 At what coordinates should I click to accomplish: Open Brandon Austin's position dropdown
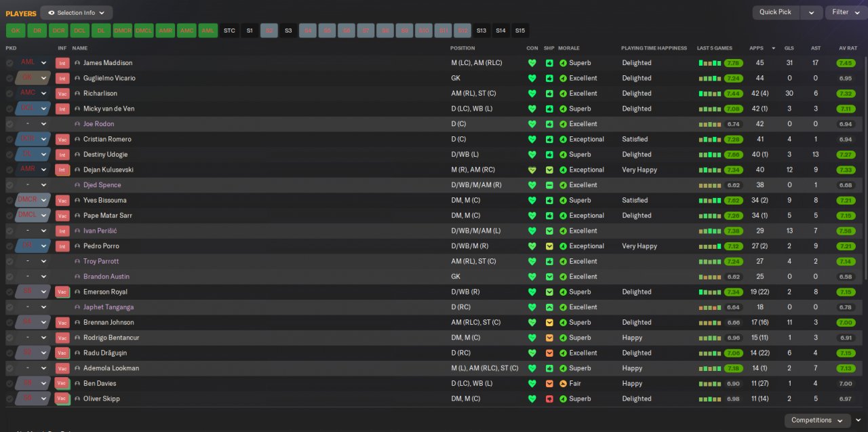43,277
